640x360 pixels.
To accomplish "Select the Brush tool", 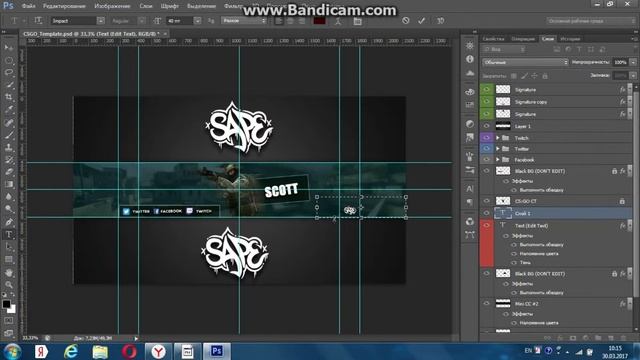I will click(x=9, y=135).
